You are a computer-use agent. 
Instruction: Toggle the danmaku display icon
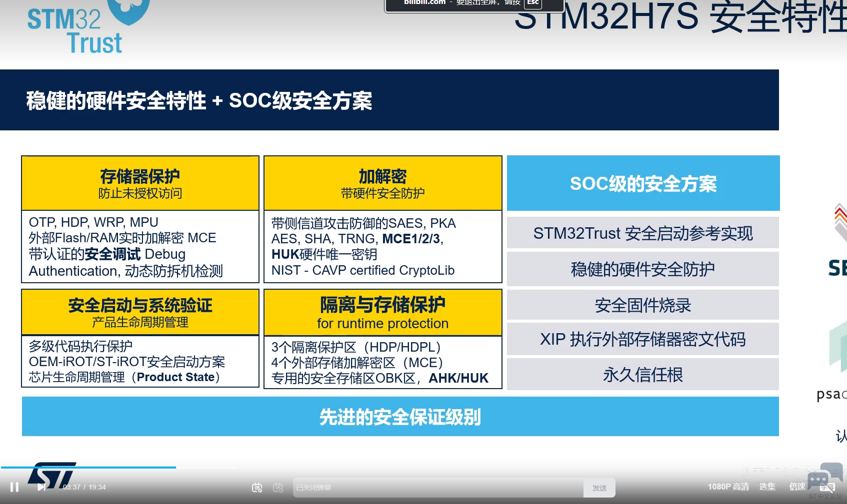click(257, 488)
